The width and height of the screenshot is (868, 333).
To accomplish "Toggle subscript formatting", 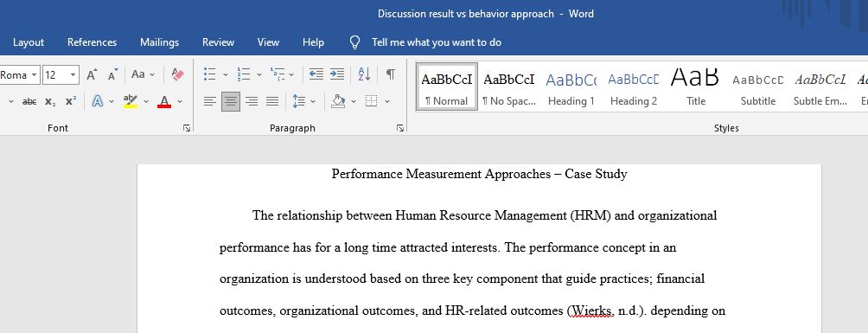I will pos(50,101).
